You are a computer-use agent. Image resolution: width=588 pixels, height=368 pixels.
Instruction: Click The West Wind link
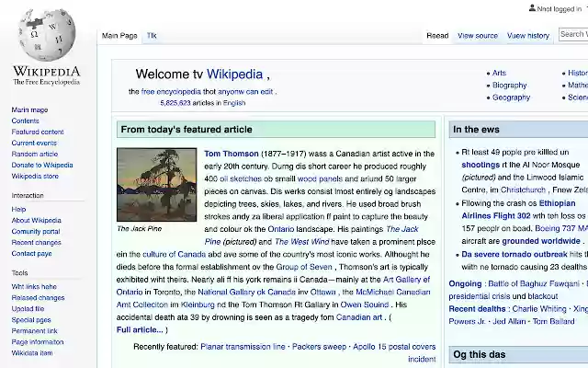(x=302, y=242)
